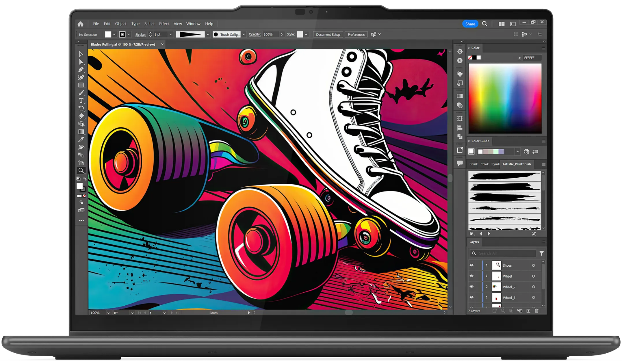The image size is (624, 364).
Task: Pick a color in the spectrum
Action: pos(505,98)
